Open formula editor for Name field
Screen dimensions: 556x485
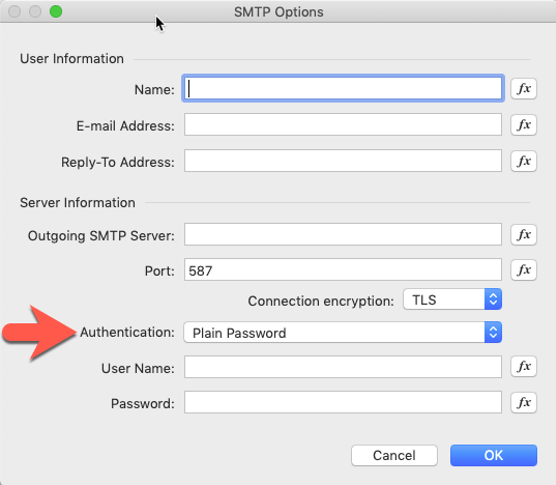[523, 89]
